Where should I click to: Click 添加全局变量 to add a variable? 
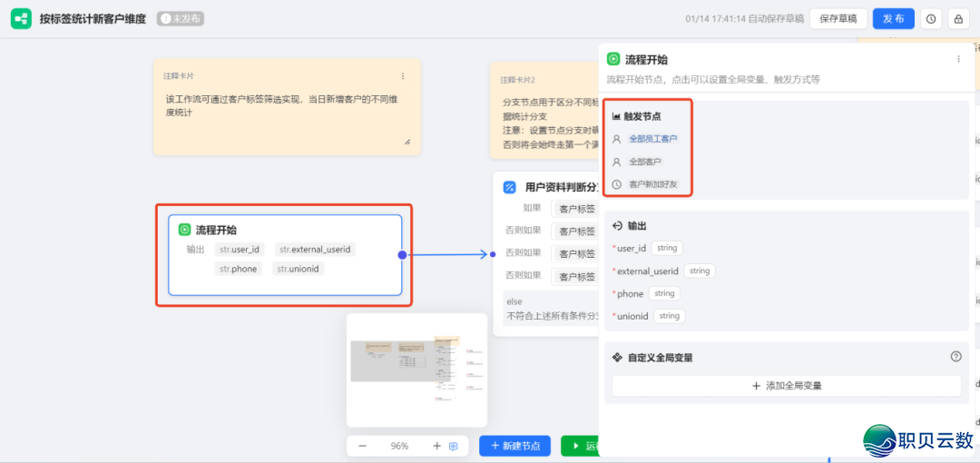787,386
